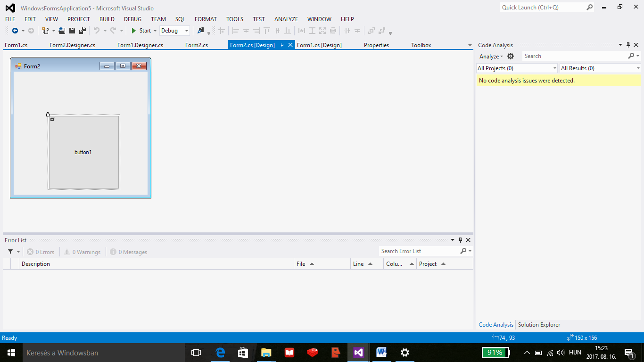Screen dimensions: 644x362
Task: Click the Align Centers layout icon
Action: (x=246, y=31)
